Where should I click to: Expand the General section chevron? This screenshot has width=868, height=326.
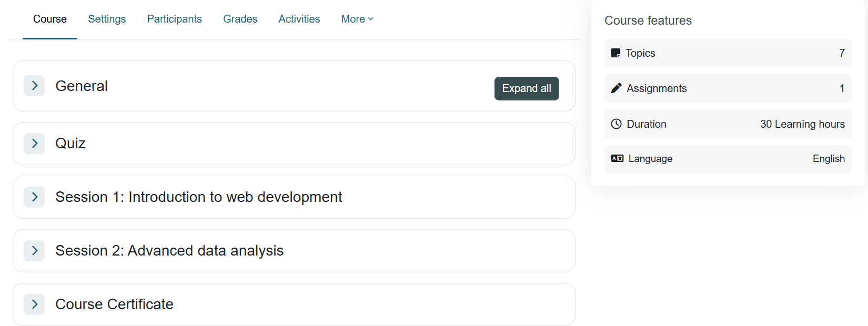(34, 86)
